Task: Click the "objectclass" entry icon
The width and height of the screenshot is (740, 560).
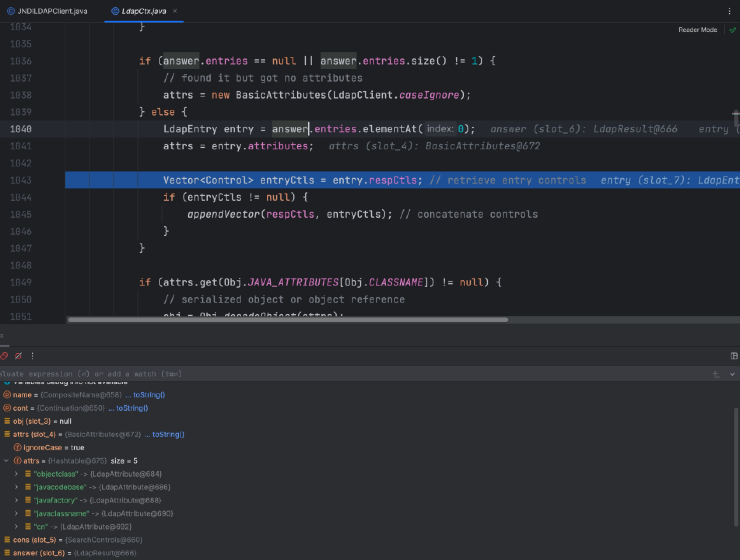Action: coord(28,474)
